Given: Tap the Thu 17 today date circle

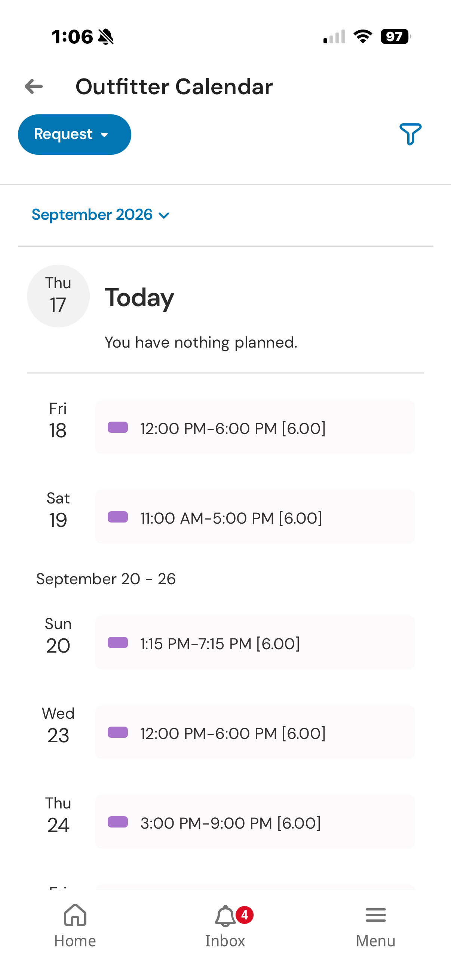Looking at the screenshot, I should pyautogui.click(x=58, y=296).
